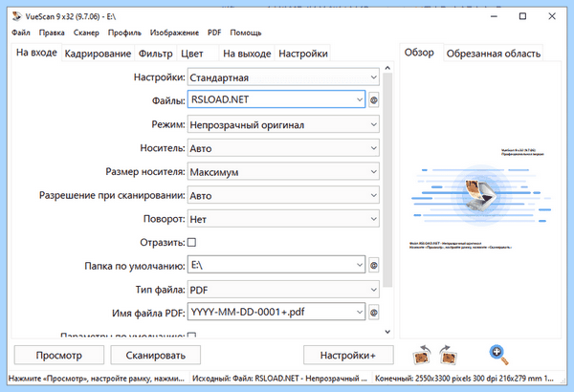This screenshot has width=574, height=392.
Task: Switch to the Кадрирование tab
Action: (98, 54)
